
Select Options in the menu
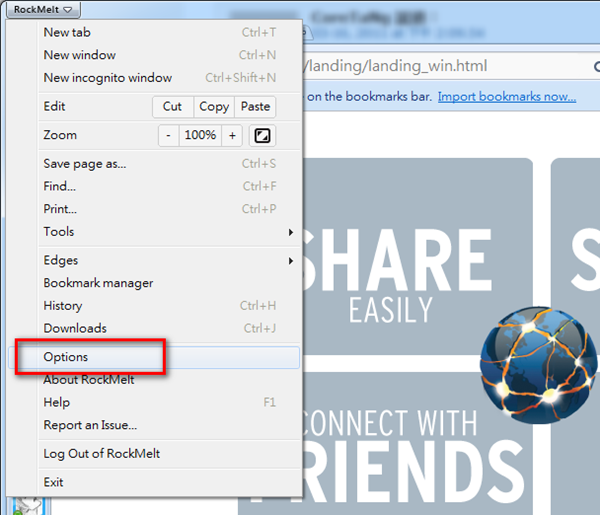tap(154, 357)
